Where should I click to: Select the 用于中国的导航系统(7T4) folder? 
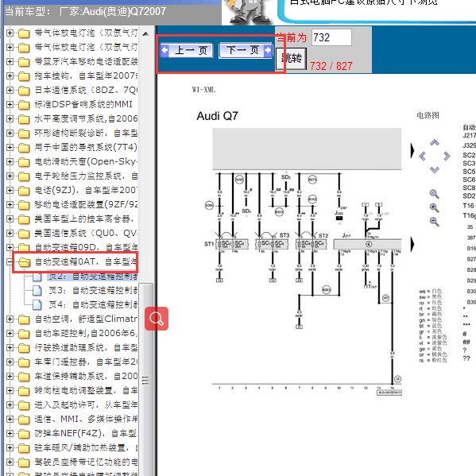[86, 147]
